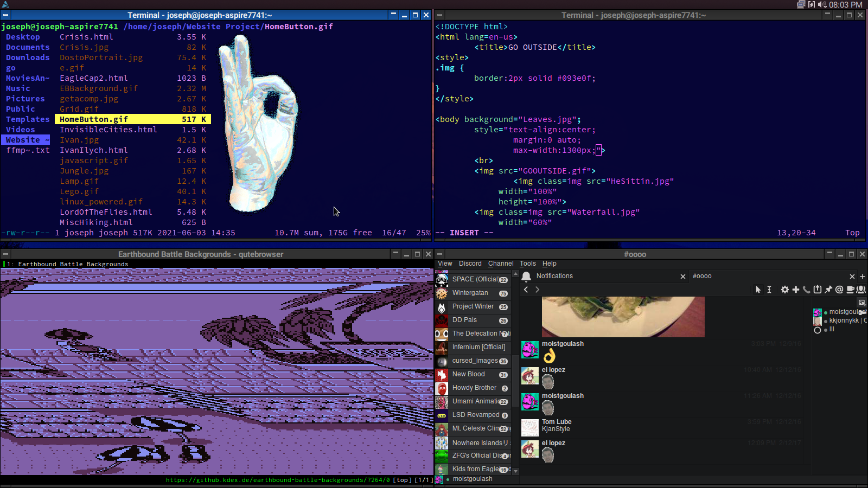Image resolution: width=868 pixels, height=488 pixels.
Task: Select the Wintergatan server icon
Action: point(442,293)
